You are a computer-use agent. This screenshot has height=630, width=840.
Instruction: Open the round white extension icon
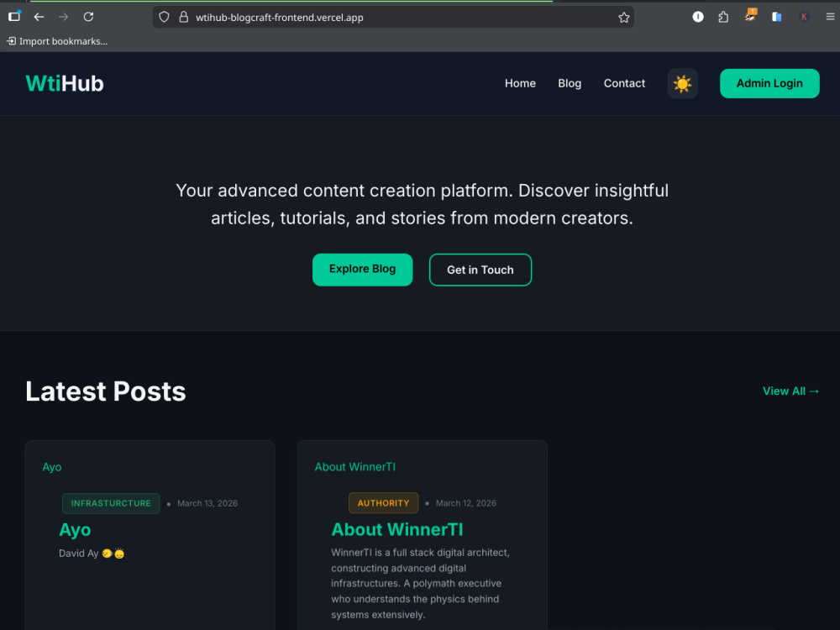[x=698, y=17]
